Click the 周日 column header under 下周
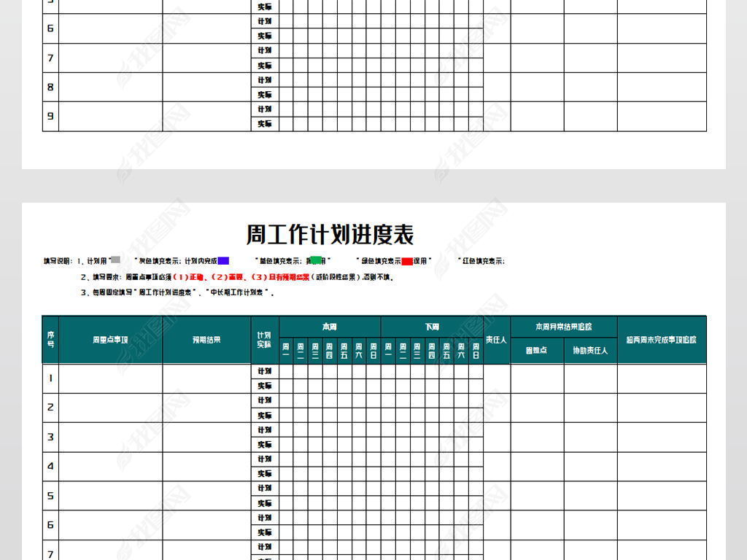 476,351
